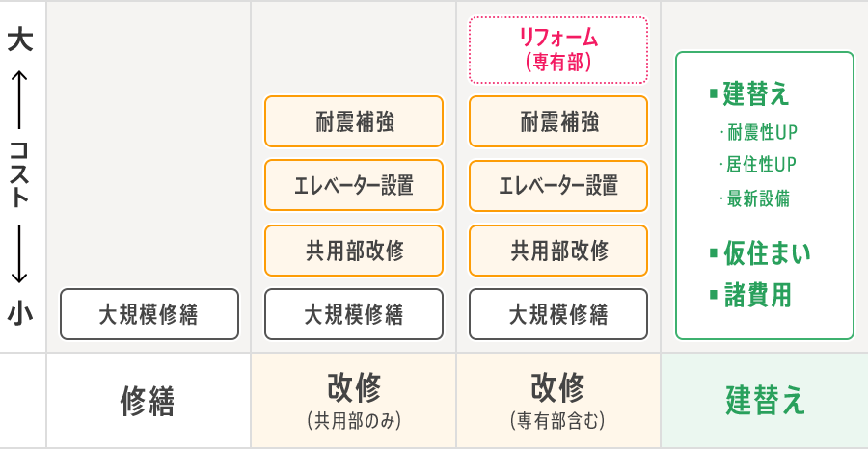
Task: Click 耐震補強 in the 共用部のみ column
Action: point(354,121)
